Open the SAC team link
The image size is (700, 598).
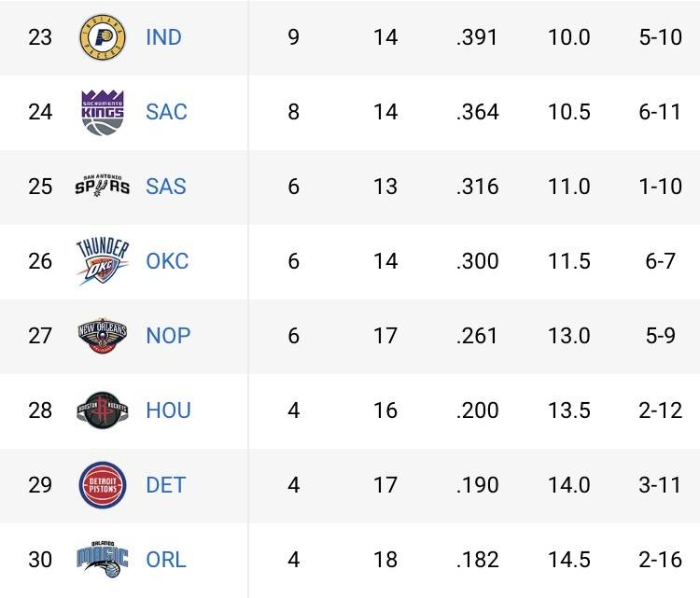pyautogui.click(x=166, y=112)
